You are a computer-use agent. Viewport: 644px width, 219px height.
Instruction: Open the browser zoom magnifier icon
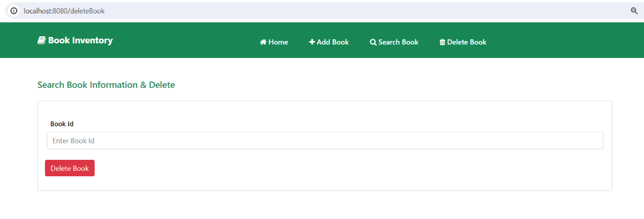pyautogui.click(x=635, y=11)
